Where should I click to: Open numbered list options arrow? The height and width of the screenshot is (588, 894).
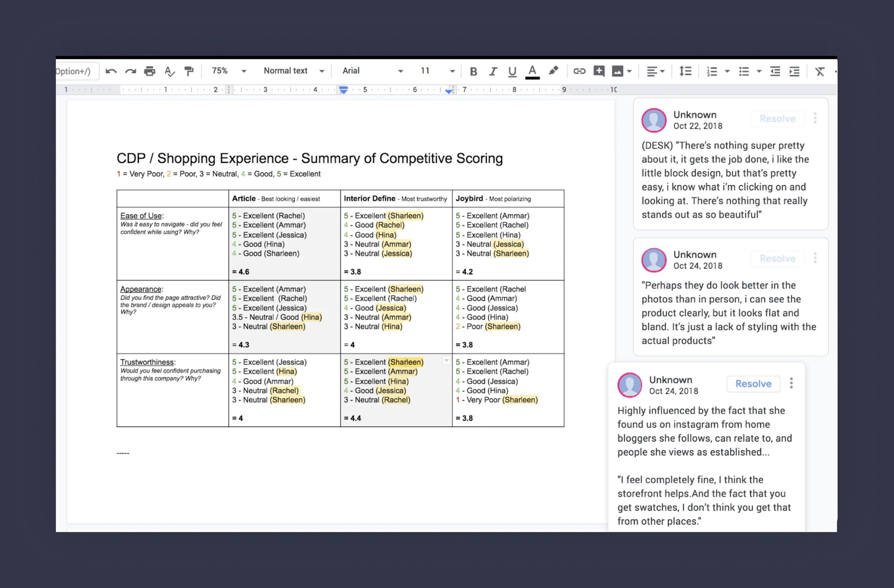pos(727,71)
